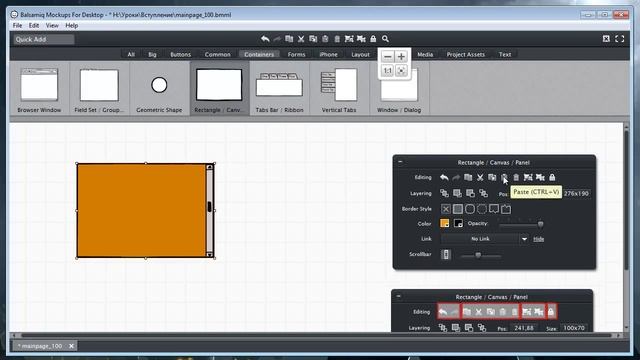Switch to the Buttons library tab
This screenshot has height=360, width=640.
click(x=180, y=54)
